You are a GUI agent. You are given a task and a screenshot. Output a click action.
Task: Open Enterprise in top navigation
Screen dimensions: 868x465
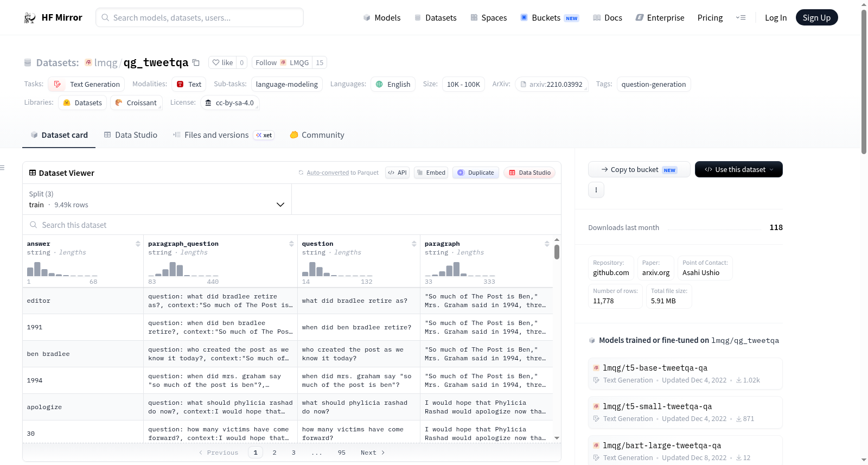pos(660,18)
